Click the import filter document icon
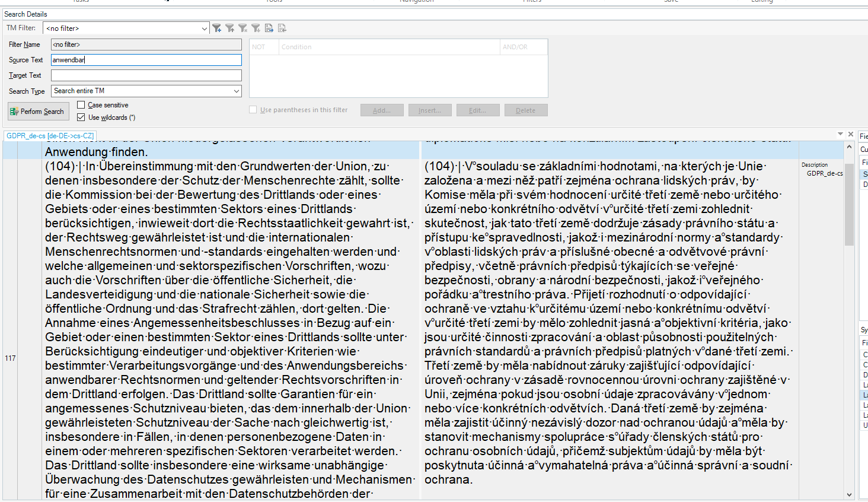Image resolution: width=868 pixels, height=502 pixels. click(x=282, y=28)
